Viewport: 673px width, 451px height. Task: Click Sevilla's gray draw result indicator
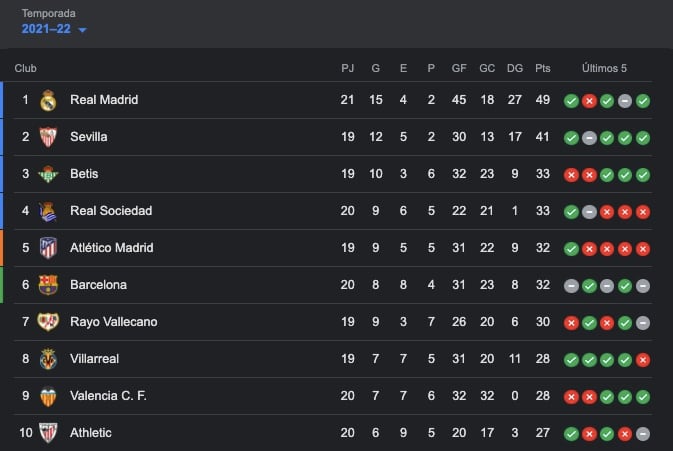[589, 138]
